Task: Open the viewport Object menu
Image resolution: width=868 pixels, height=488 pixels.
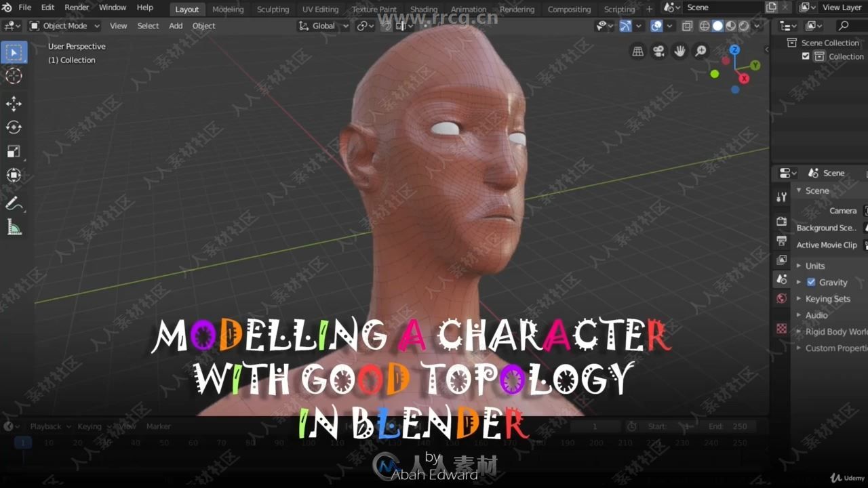Action: (203, 26)
